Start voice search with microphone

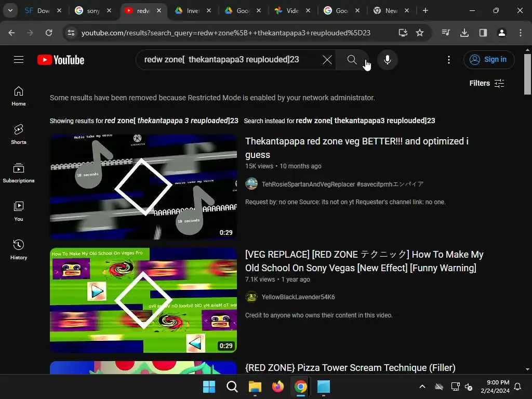388,60
